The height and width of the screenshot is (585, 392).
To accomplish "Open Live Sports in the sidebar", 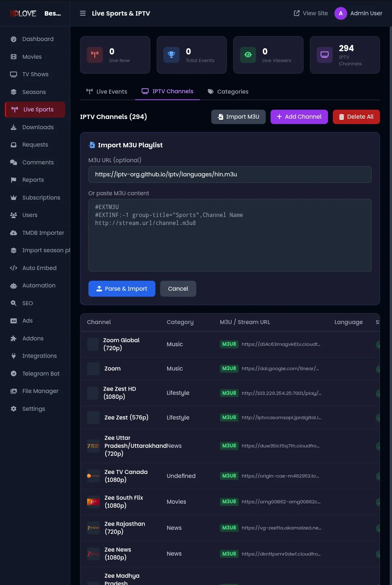I will 35,110.
